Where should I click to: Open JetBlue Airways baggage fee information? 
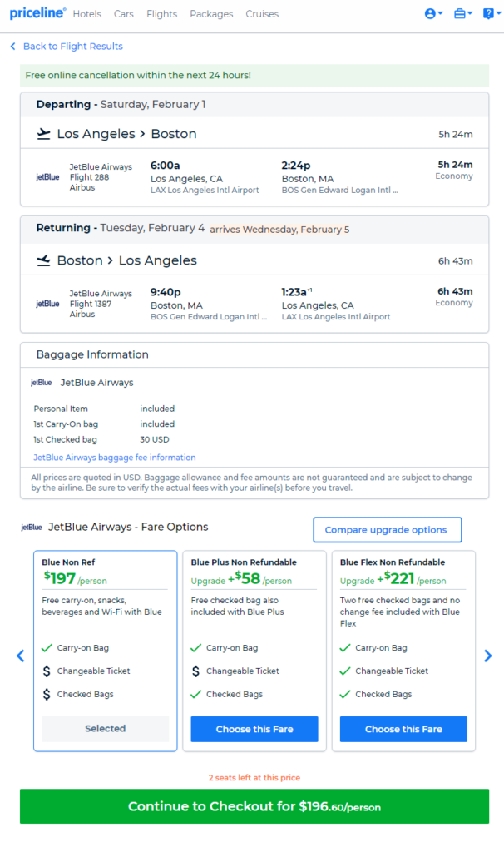click(x=115, y=458)
